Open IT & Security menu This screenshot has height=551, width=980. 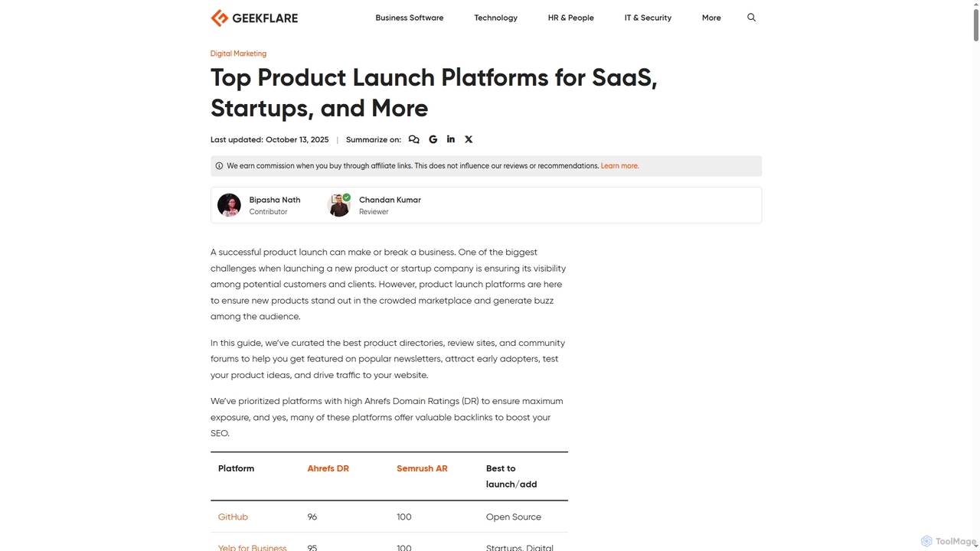[648, 18]
